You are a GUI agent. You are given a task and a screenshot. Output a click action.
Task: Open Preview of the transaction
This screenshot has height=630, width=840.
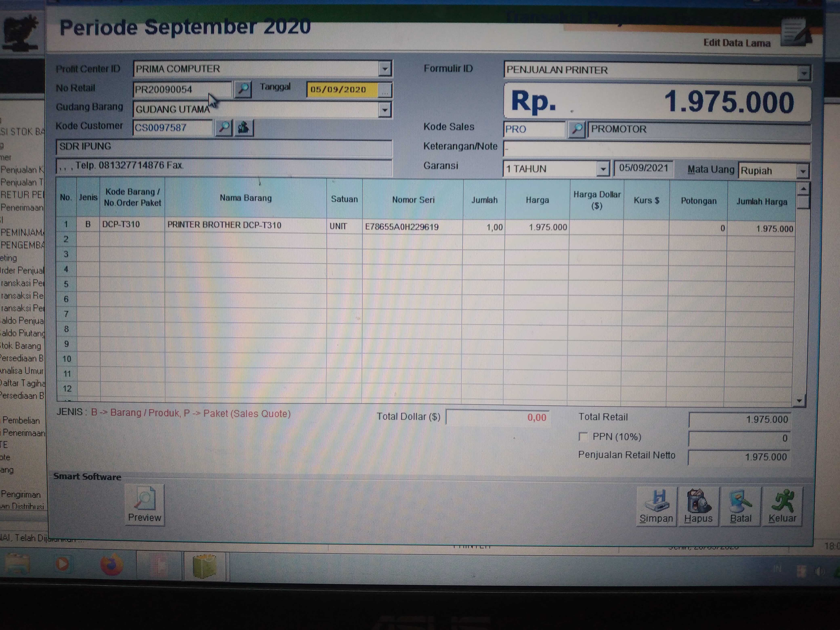click(144, 505)
